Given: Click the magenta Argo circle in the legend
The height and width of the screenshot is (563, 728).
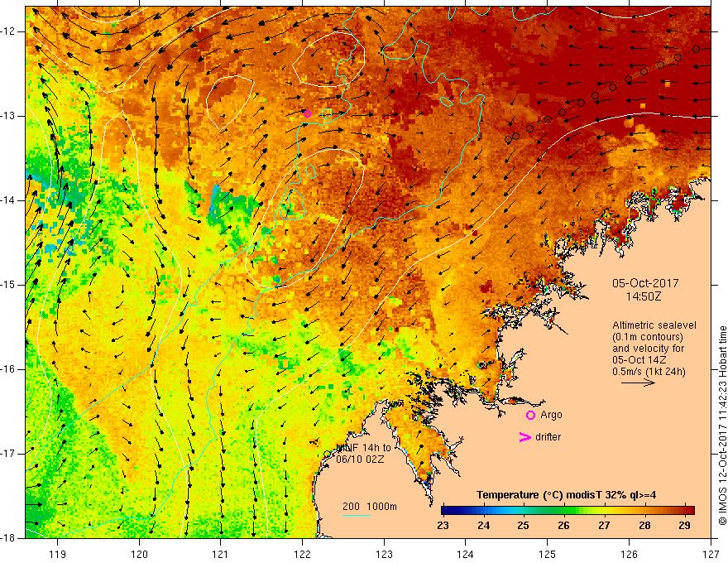Looking at the screenshot, I should [x=530, y=416].
